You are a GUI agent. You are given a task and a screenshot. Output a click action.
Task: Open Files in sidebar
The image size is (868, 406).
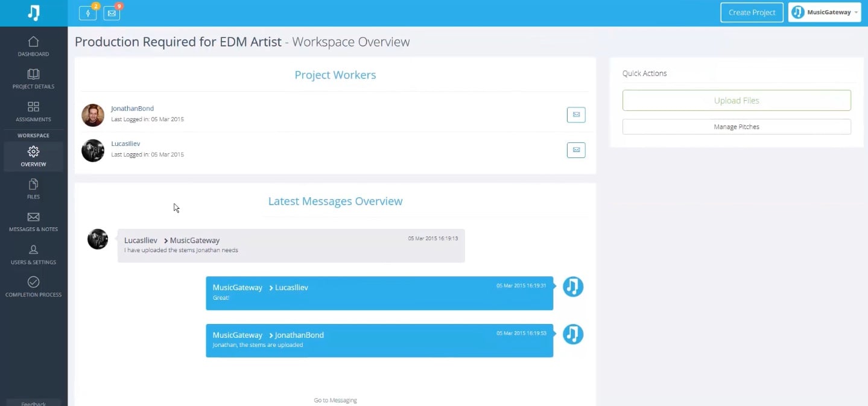click(x=34, y=189)
